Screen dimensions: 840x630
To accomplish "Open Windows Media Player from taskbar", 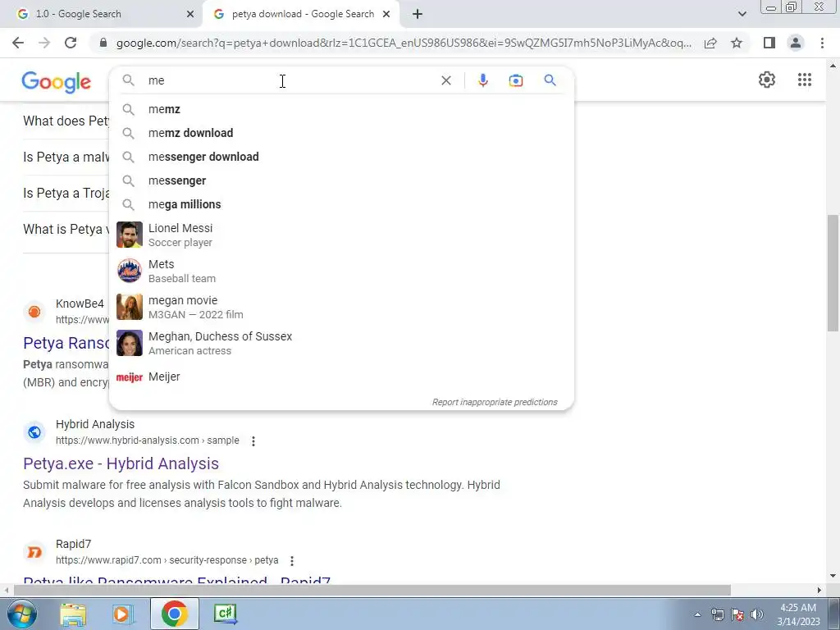I will [x=123, y=614].
